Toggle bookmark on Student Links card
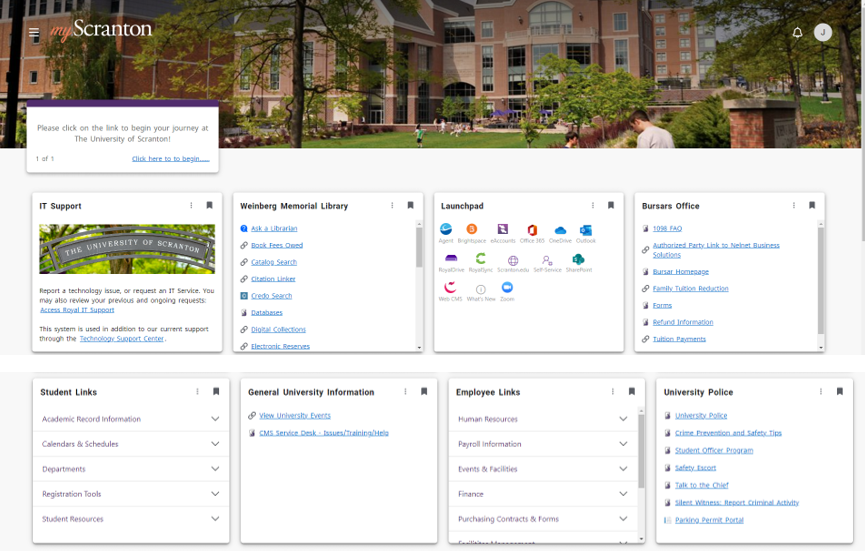 click(x=216, y=392)
